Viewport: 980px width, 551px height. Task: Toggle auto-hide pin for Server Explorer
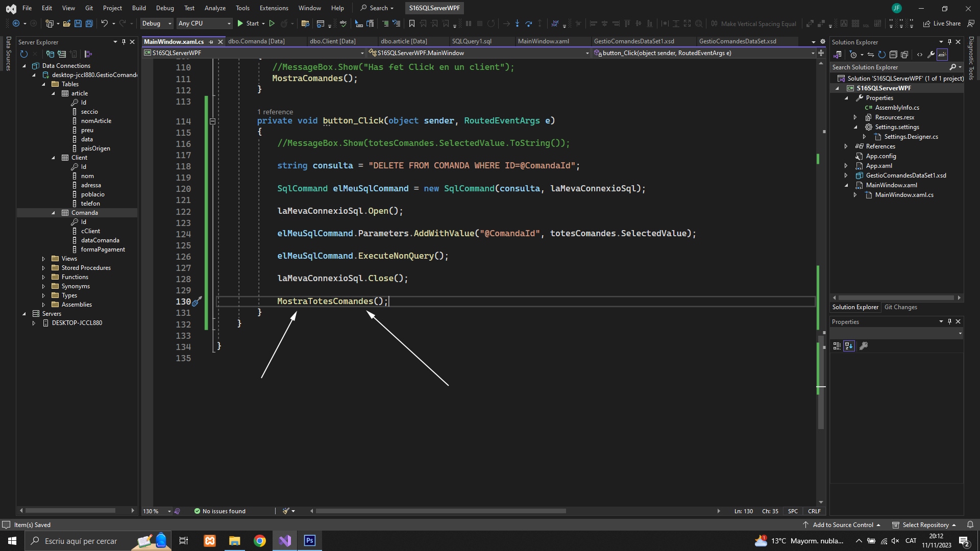pos(124,42)
